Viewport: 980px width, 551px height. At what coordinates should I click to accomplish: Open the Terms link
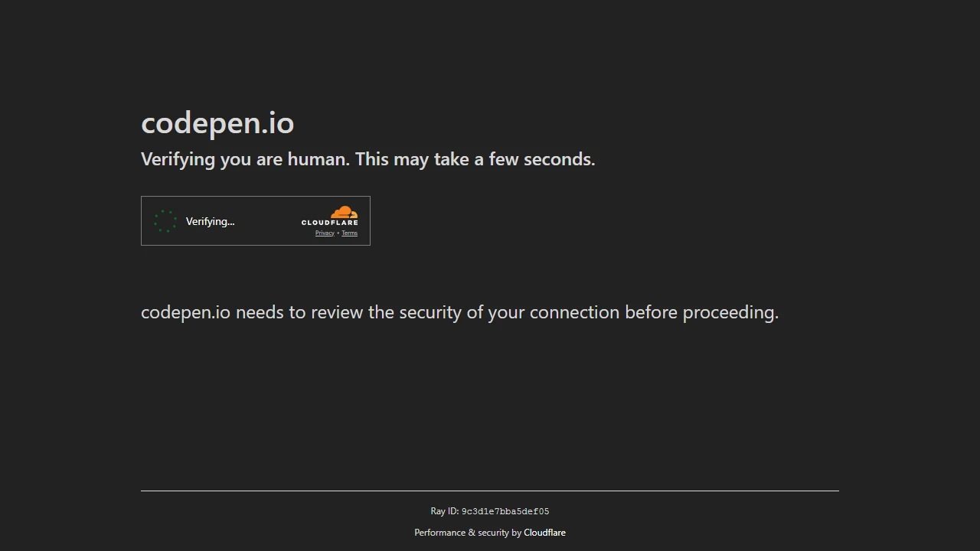pyautogui.click(x=349, y=233)
